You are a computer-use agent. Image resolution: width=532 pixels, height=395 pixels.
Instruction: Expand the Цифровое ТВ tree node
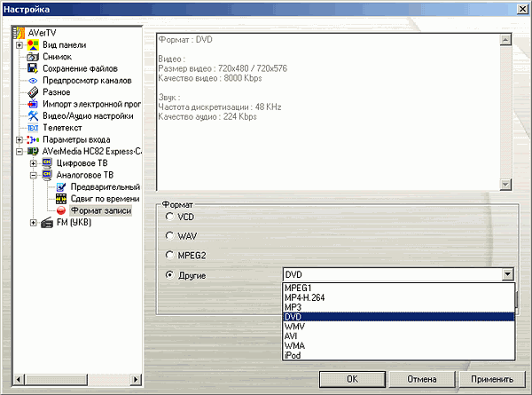point(34,163)
